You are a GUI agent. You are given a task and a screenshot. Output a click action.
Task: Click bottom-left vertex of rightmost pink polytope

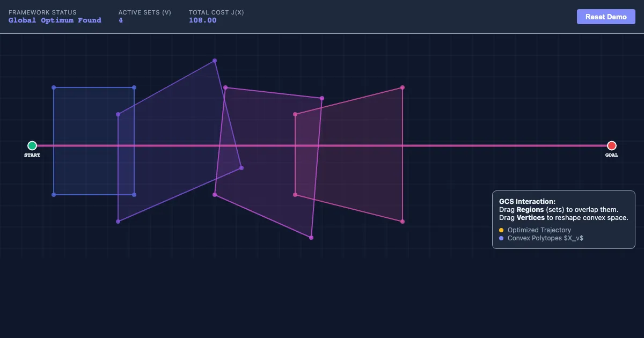point(295,195)
